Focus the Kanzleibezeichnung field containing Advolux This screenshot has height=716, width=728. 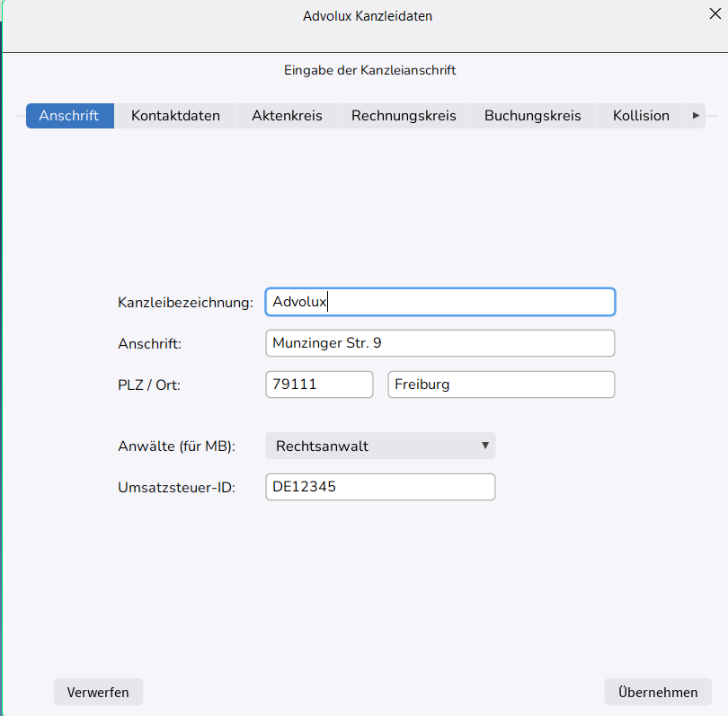440,302
